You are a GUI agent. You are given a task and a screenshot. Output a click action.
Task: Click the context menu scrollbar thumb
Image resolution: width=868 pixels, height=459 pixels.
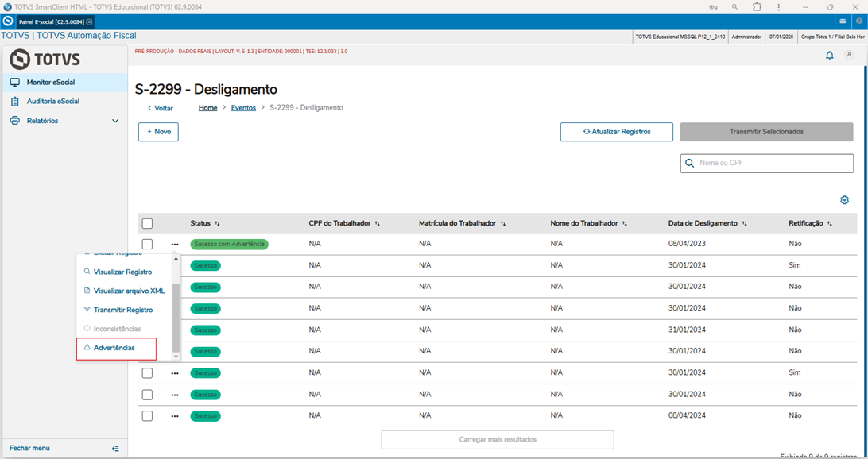176,318
